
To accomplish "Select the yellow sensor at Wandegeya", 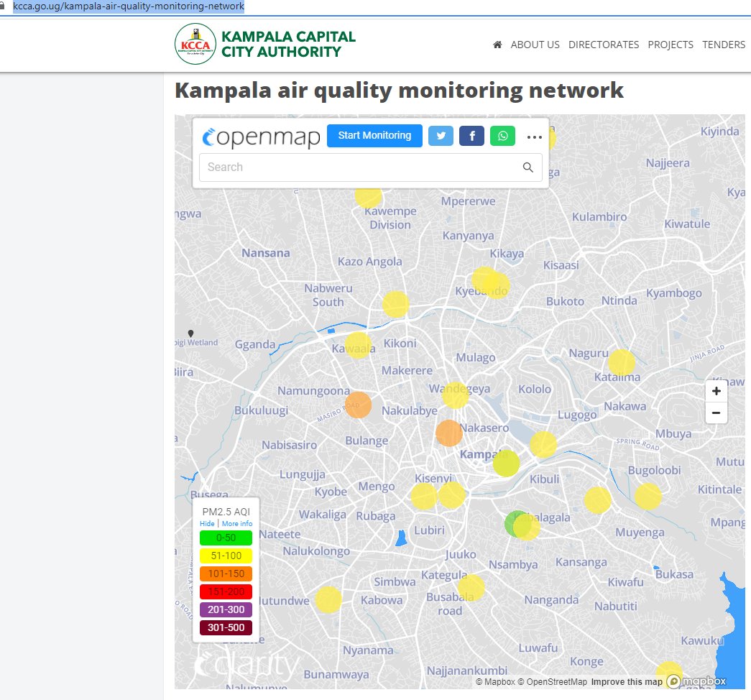I will 455,395.
